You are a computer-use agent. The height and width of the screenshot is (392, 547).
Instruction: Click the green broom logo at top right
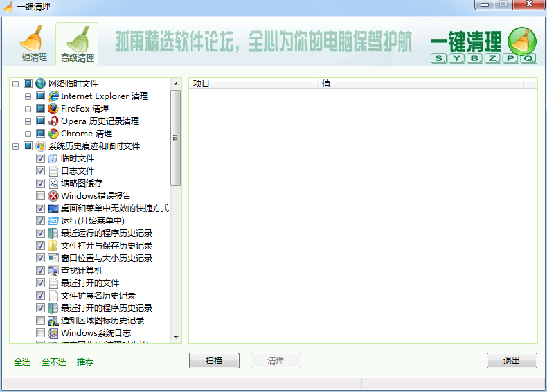point(522,41)
